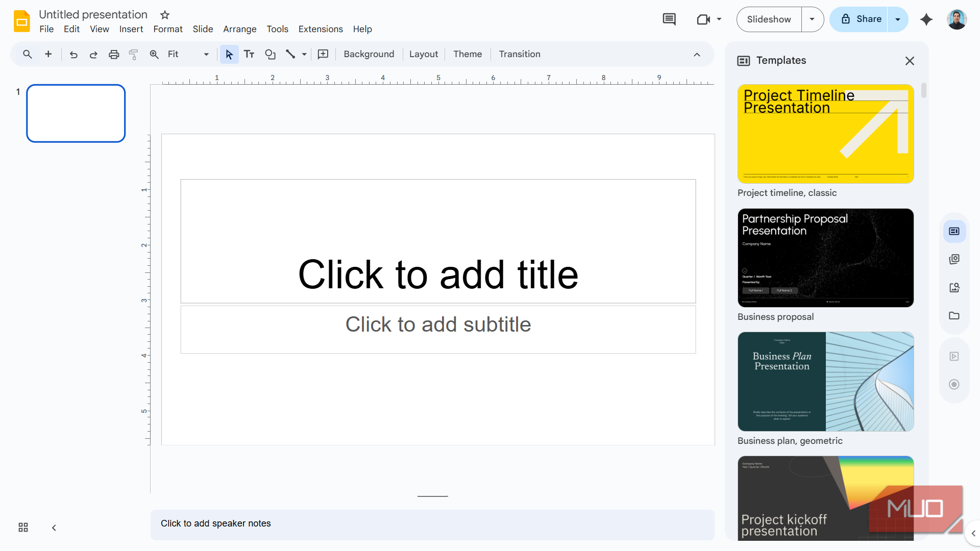This screenshot has width=980, height=551.
Task: Open the Fit zoom dropdown
Action: (206, 54)
